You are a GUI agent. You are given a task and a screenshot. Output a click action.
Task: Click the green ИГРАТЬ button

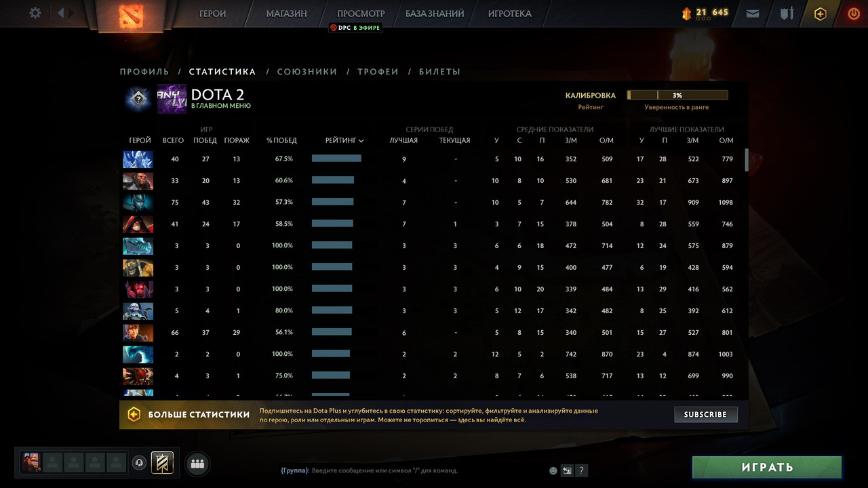[x=767, y=467]
